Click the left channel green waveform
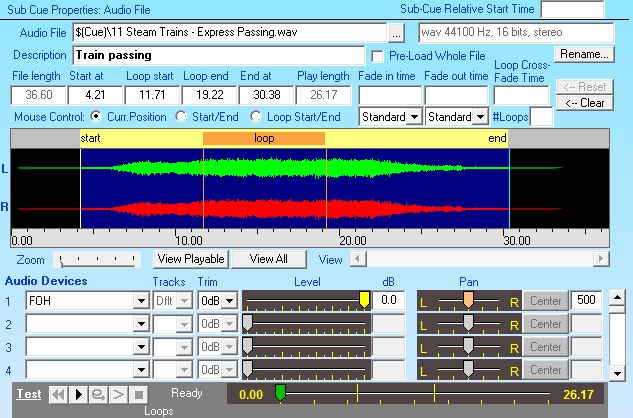 [x=289, y=168]
